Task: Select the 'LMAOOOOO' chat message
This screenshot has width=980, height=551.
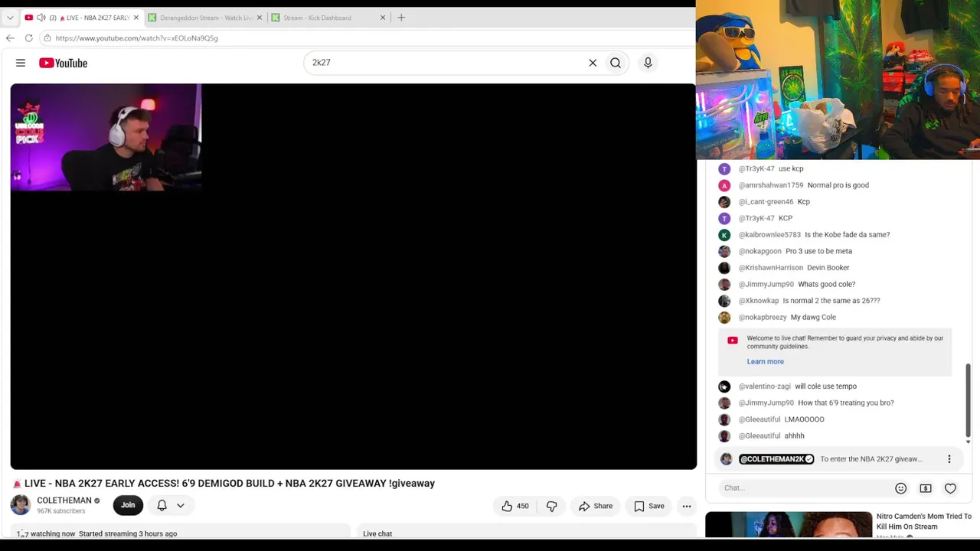Action: [805, 419]
